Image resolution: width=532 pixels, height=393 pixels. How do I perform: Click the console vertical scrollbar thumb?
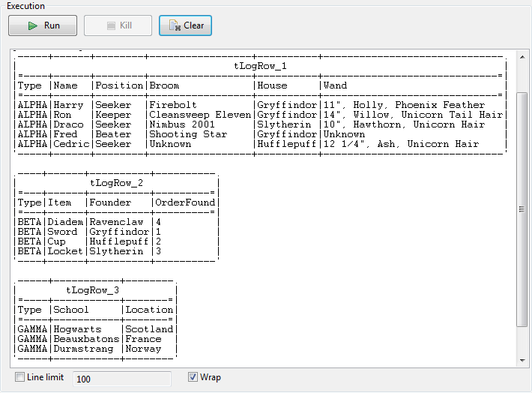click(x=522, y=209)
